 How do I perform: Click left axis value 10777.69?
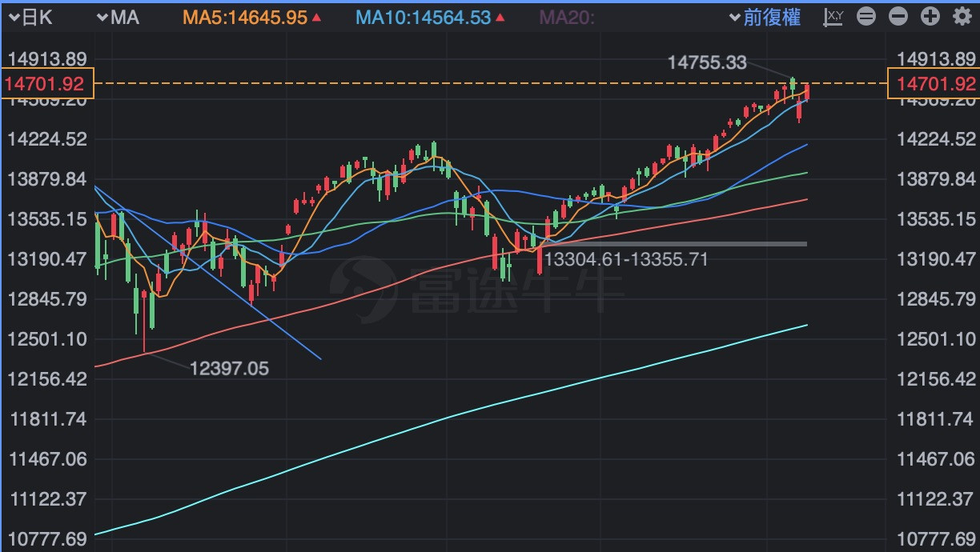46,539
